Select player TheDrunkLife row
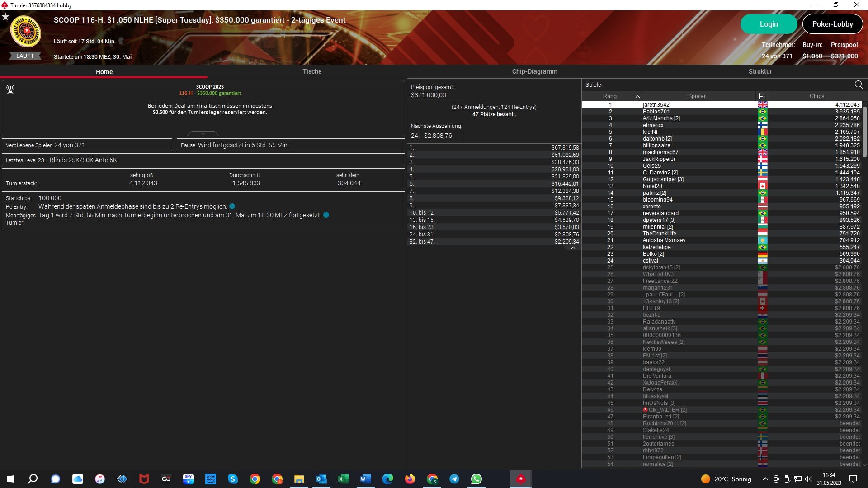Viewport: 868px width, 488px height. (x=722, y=234)
